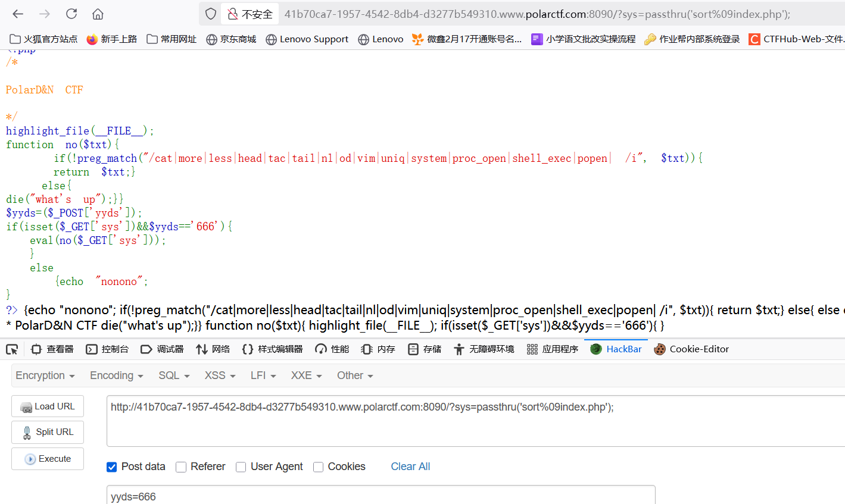The height and width of the screenshot is (504, 845).
Task: Click the browser forward arrow
Action: tap(45, 14)
